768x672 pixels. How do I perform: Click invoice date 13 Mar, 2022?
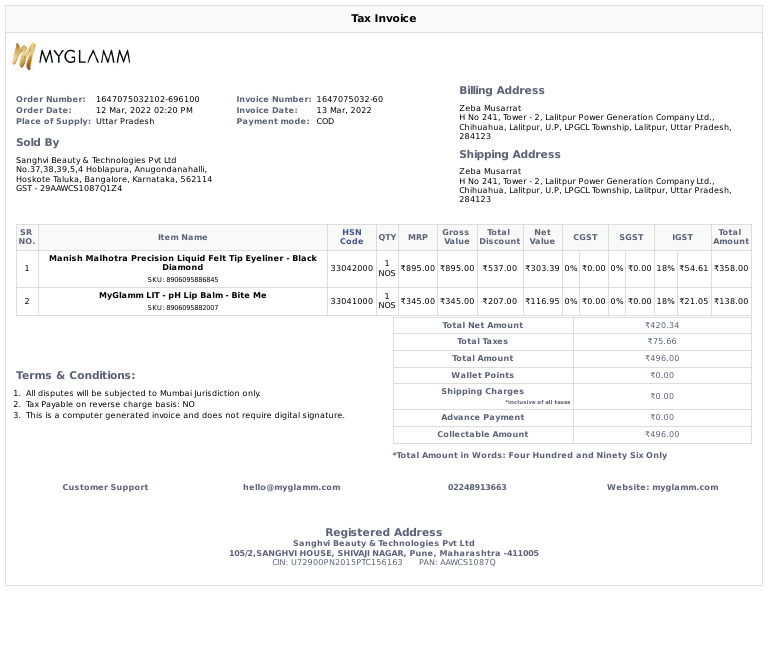point(344,110)
